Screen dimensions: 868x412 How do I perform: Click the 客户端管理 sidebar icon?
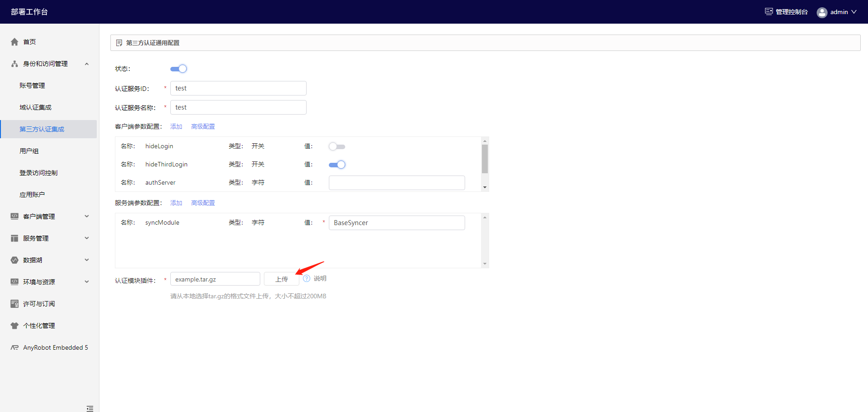[15, 216]
